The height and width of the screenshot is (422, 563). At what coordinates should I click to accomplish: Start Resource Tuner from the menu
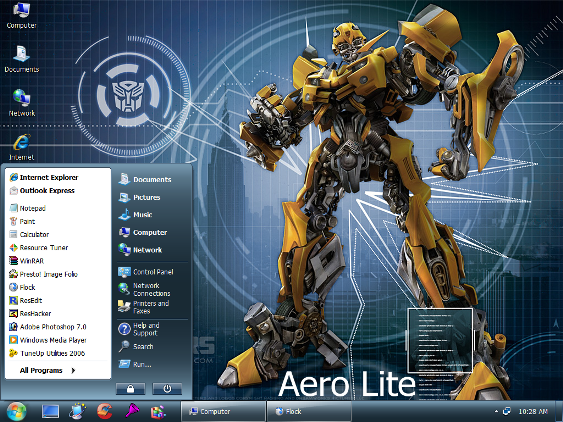tap(38, 247)
